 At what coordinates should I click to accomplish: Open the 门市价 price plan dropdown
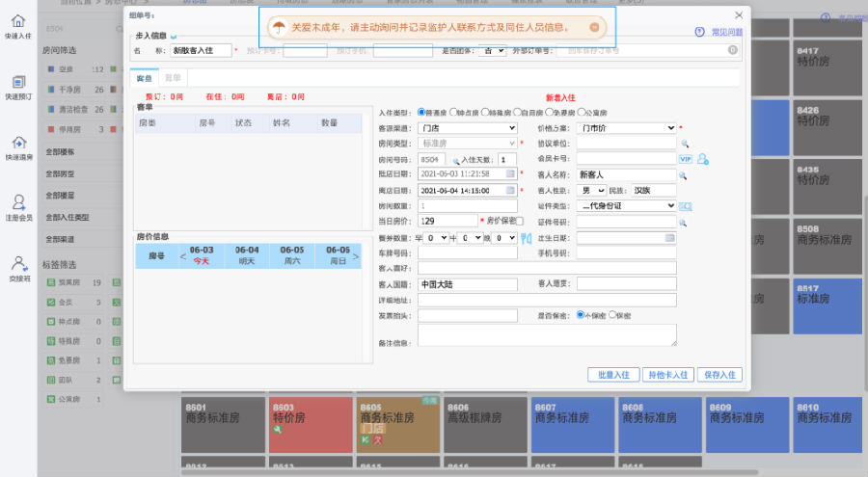coord(626,128)
